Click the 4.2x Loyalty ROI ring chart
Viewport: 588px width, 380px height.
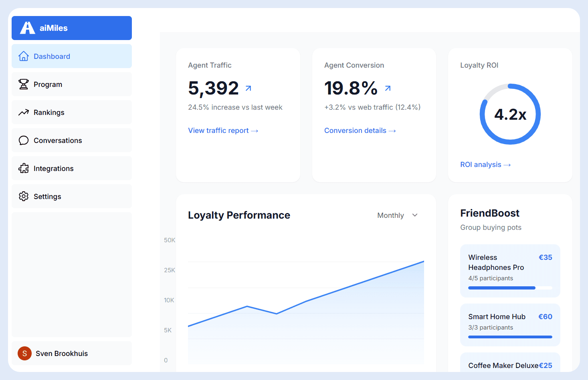point(510,114)
